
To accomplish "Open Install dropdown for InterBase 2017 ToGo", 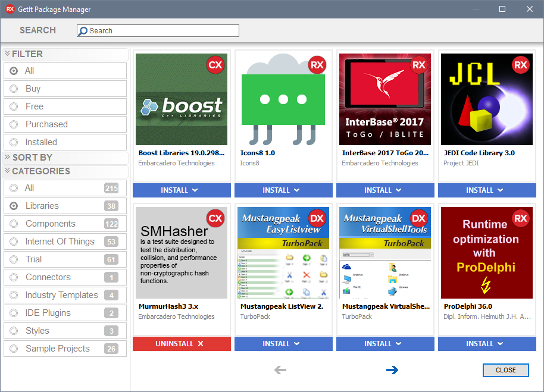I will [385, 190].
